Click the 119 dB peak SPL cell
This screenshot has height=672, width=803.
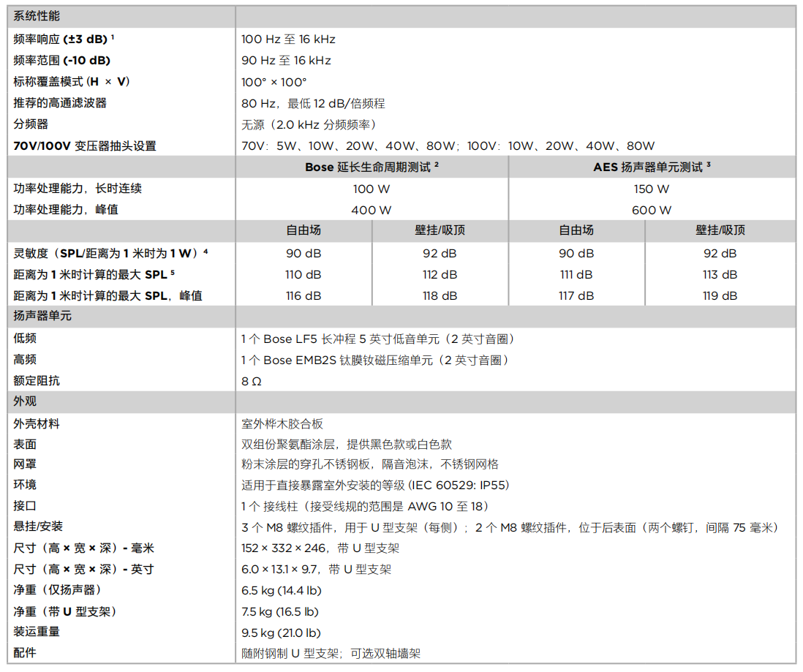click(x=720, y=296)
